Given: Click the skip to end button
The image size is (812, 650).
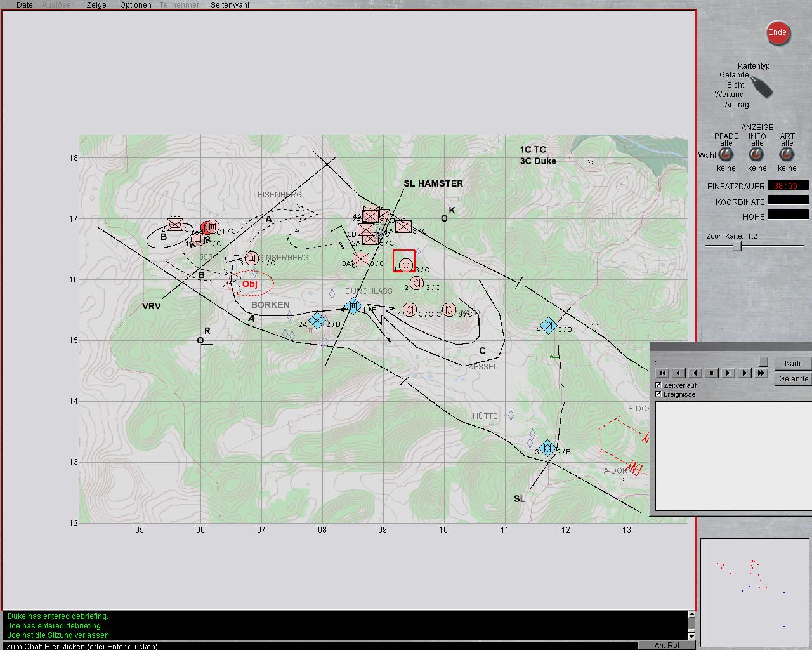Looking at the screenshot, I should click(x=728, y=373).
